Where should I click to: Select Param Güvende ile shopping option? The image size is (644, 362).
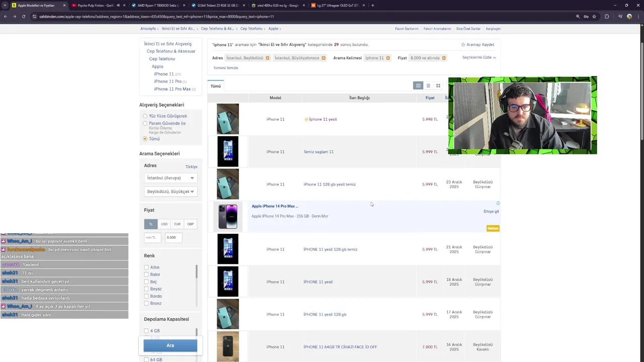tap(145, 123)
